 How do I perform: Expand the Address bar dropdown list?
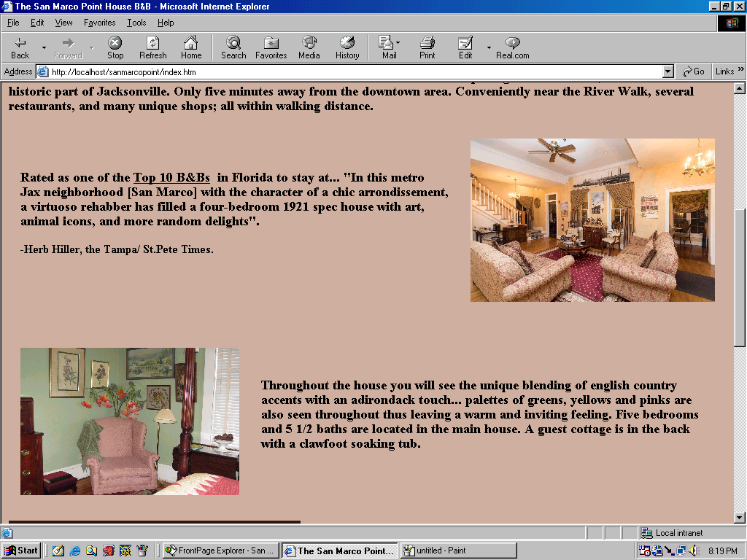coord(668,72)
